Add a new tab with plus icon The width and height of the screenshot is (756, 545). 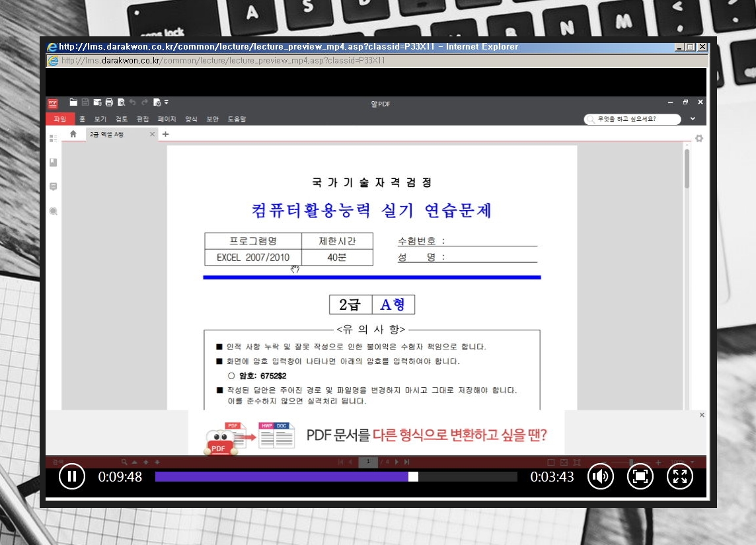pos(165,134)
